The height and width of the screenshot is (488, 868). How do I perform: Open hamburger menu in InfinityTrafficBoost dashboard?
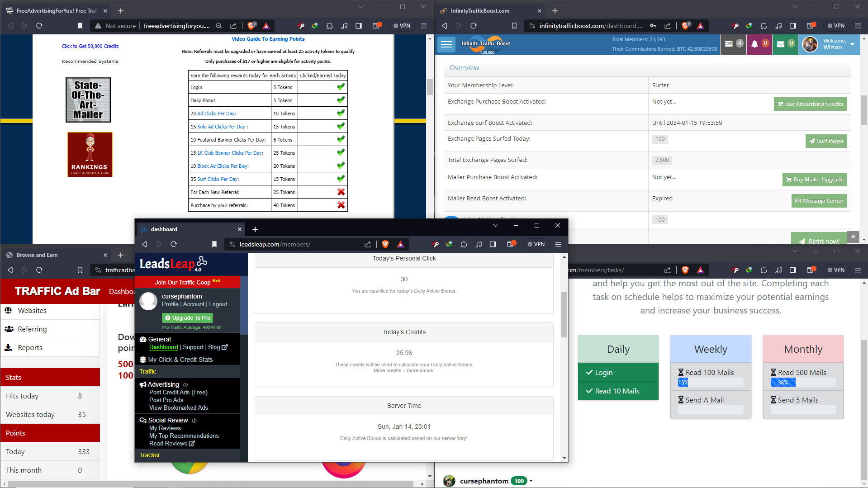pyautogui.click(x=446, y=44)
